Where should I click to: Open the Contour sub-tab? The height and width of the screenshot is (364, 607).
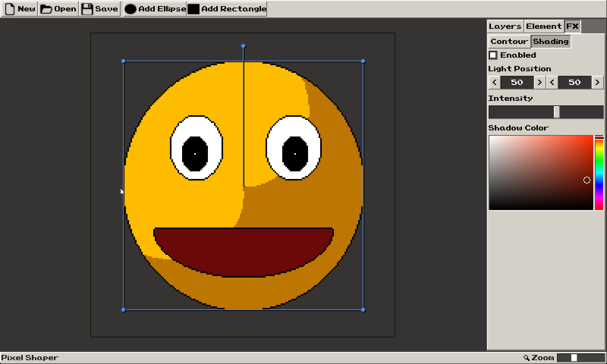(x=509, y=41)
